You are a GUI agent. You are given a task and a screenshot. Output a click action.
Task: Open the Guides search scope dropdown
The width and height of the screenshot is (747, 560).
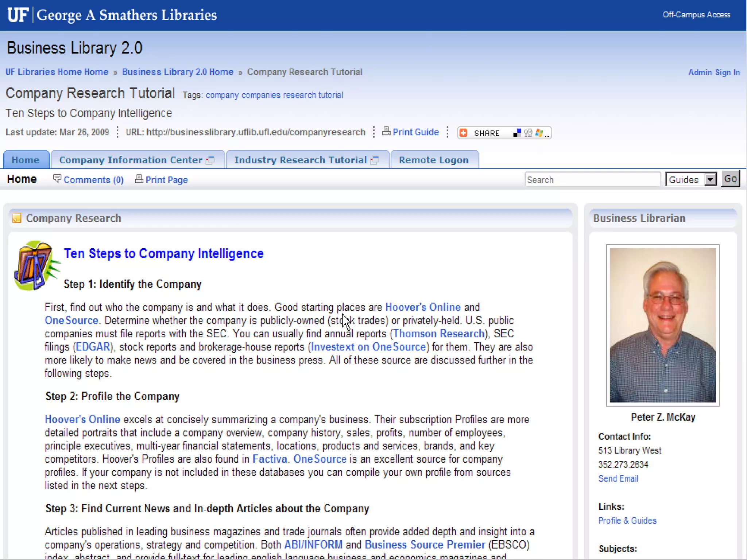tap(691, 179)
